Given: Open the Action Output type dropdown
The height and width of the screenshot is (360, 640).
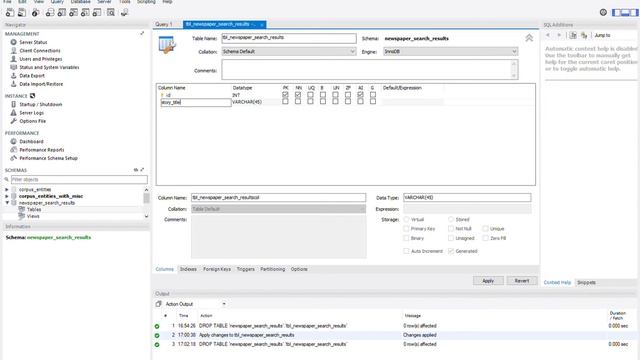Looking at the screenshot, I should [x=224, y=304].
